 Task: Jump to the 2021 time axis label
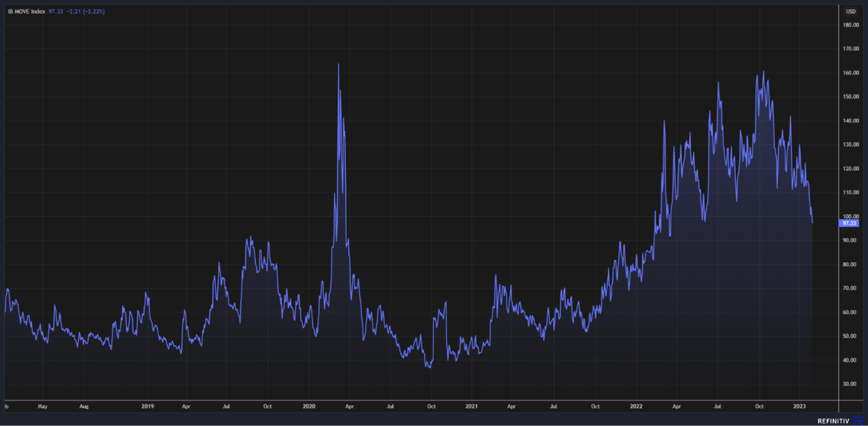(x=472, y=406)
